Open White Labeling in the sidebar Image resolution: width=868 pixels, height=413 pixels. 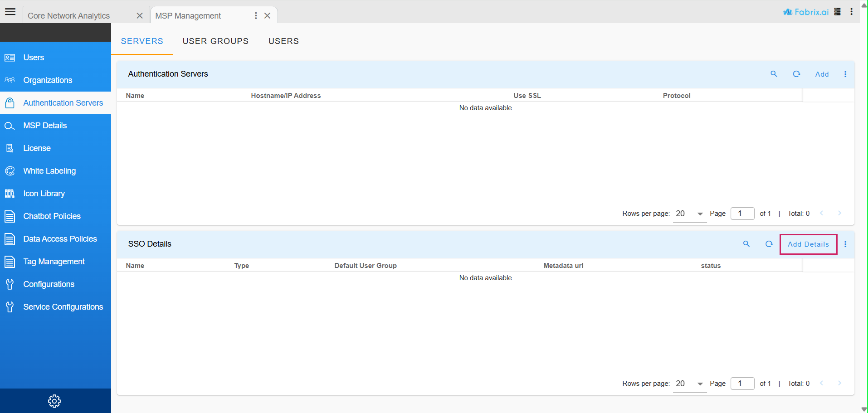point(49,171)
